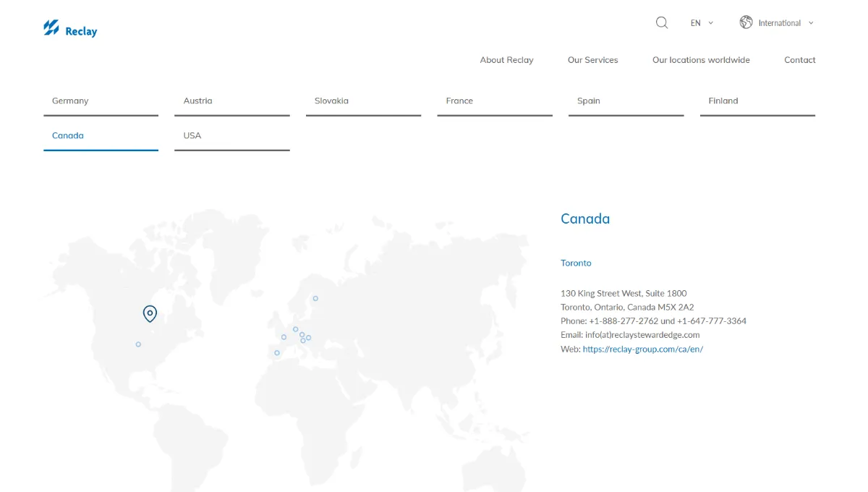868x492 pixels.
Task: Open the Our Services menu
Action: coord(592,60)
